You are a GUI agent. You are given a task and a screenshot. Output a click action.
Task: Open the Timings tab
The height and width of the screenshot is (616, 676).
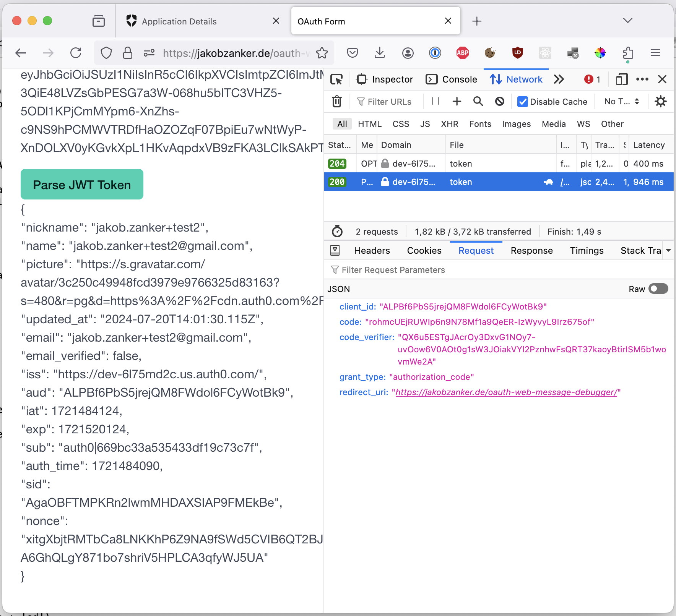pos(587,251)
